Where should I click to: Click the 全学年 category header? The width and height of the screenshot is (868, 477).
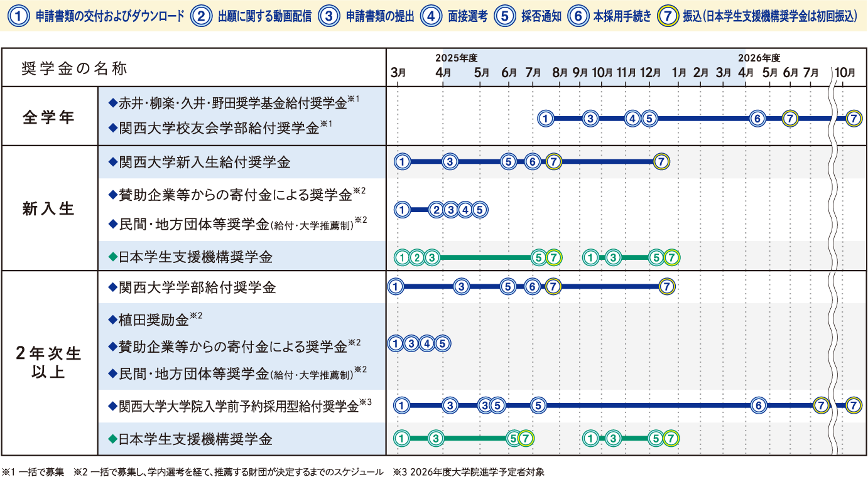(49, 117)
